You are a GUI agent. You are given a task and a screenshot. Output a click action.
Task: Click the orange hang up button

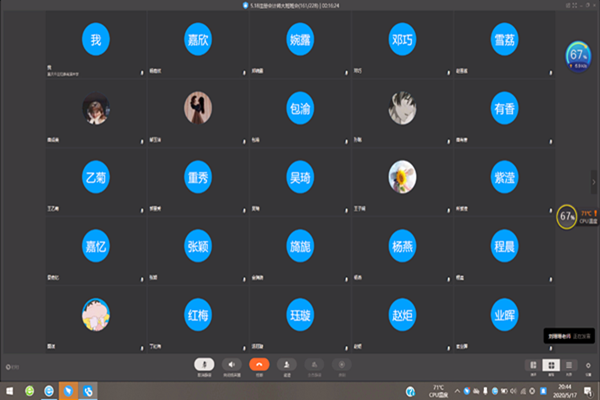pyautogui.click(x=259, y=365)
